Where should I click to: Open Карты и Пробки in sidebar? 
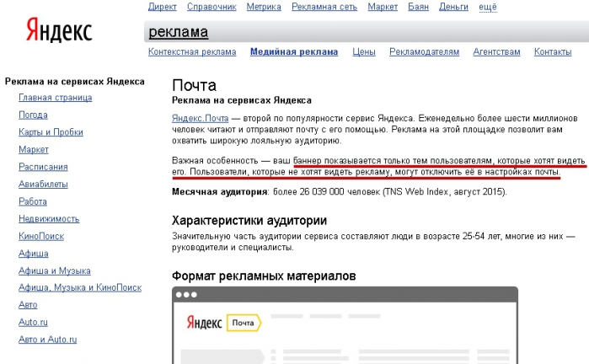(x=51, y=132)
